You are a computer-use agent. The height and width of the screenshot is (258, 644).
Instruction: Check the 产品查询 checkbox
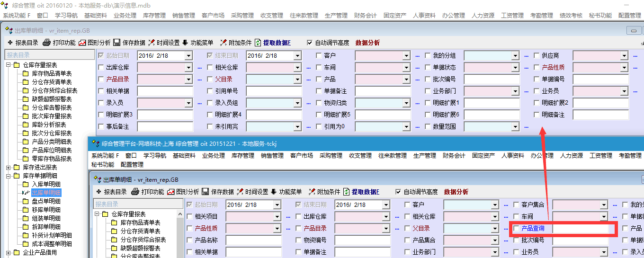point(516,229)
